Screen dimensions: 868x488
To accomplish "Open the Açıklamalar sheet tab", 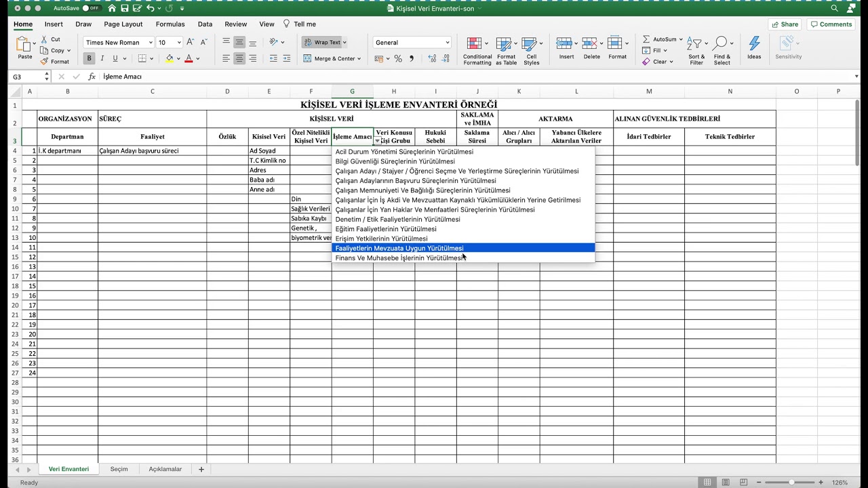I will (x=165, y=469).
